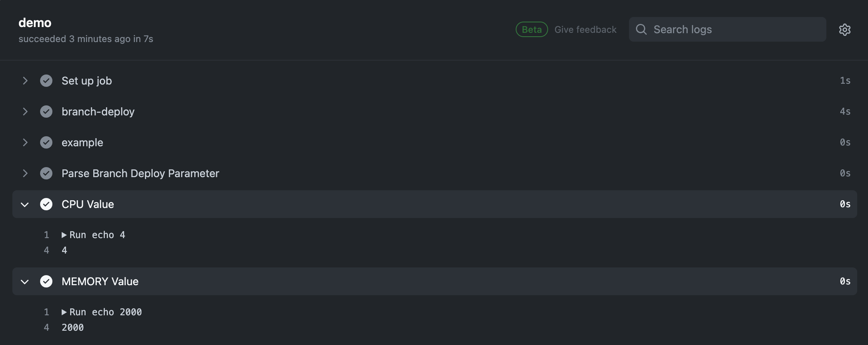Expand the Run echo 2000 log line
Screen dimensions: 868x345
coord(65,311)
